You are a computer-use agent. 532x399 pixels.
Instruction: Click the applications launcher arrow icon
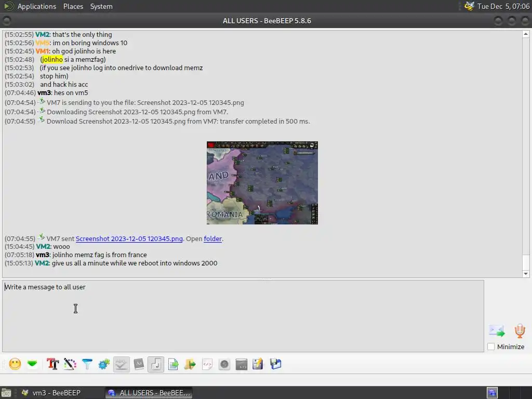pyautogui.click(x=8, y=6)
